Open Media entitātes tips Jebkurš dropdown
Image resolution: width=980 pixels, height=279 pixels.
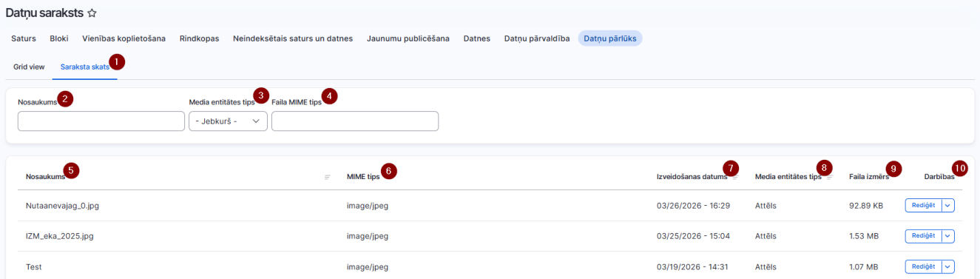point(228,121)
